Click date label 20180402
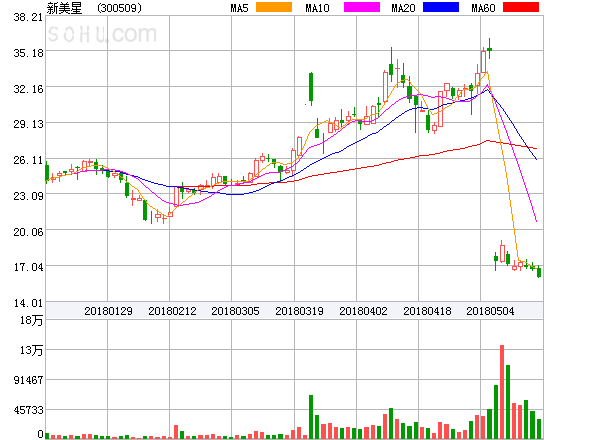 363,311
